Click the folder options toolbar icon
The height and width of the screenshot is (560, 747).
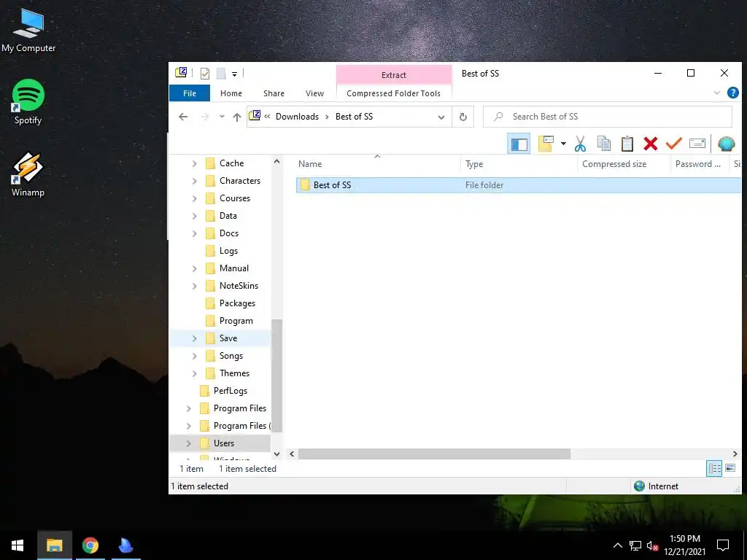pos(546,144)
